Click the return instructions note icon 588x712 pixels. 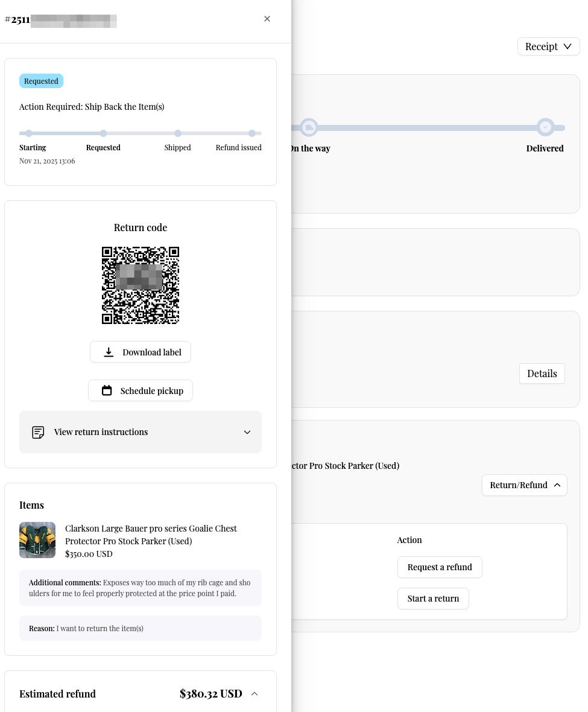(38, 432)
